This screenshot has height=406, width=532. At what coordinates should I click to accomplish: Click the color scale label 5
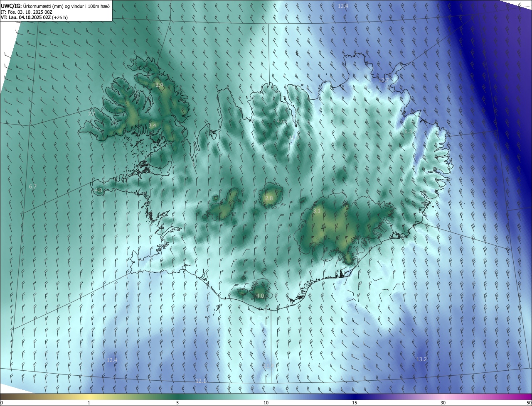tap(177, 403)
